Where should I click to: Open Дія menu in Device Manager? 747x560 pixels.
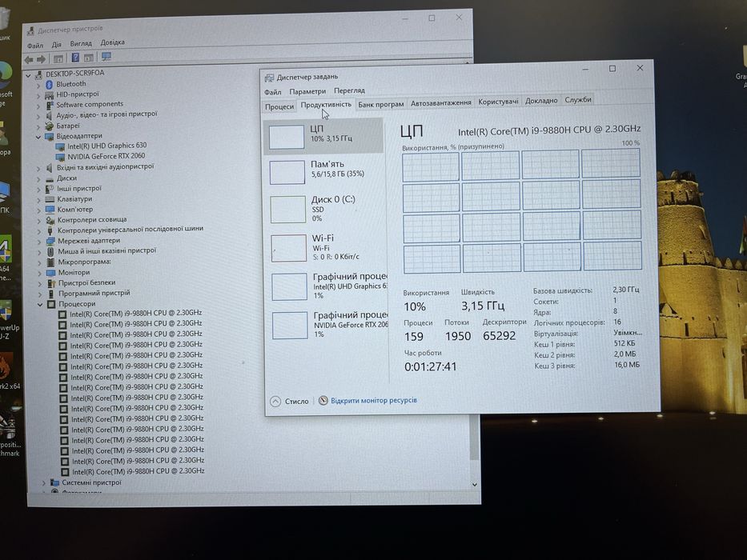pyautogui.click(x=57, y=44)
